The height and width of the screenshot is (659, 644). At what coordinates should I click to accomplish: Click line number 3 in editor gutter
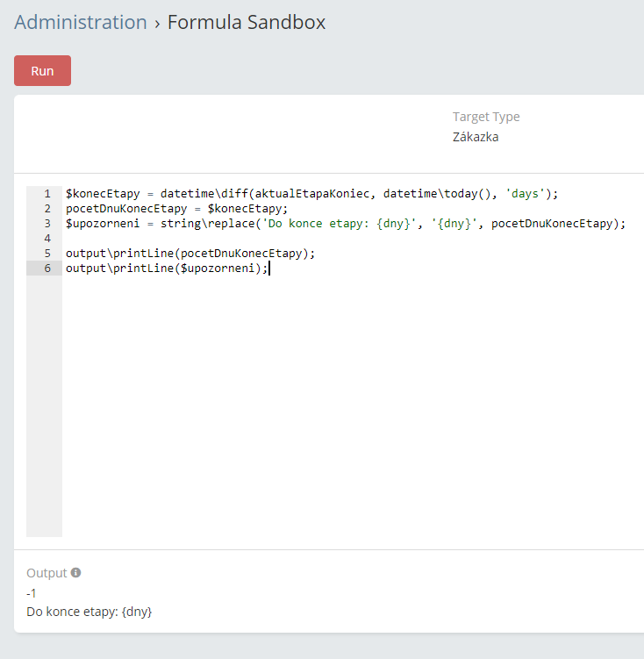[47, 224]
